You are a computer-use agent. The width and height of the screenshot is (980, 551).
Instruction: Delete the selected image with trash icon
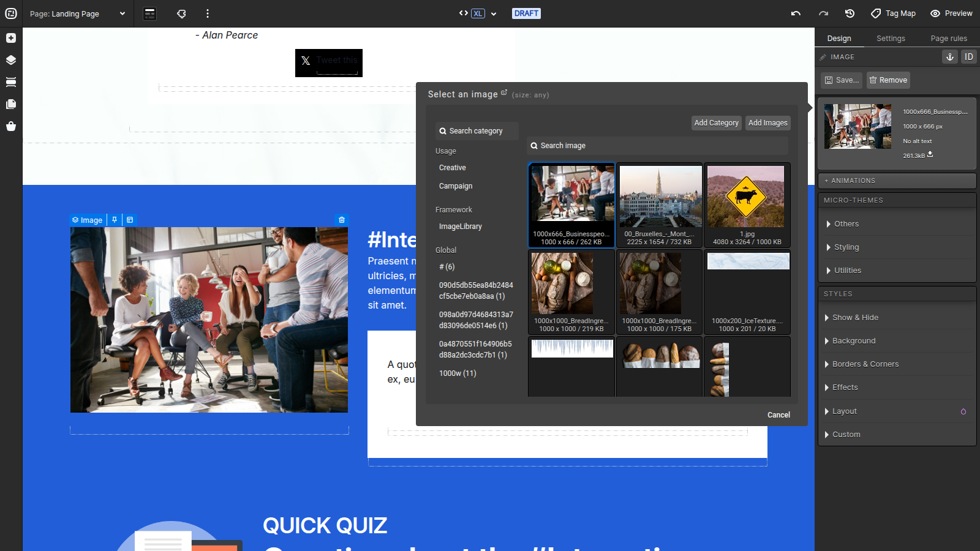coord(342,220)
